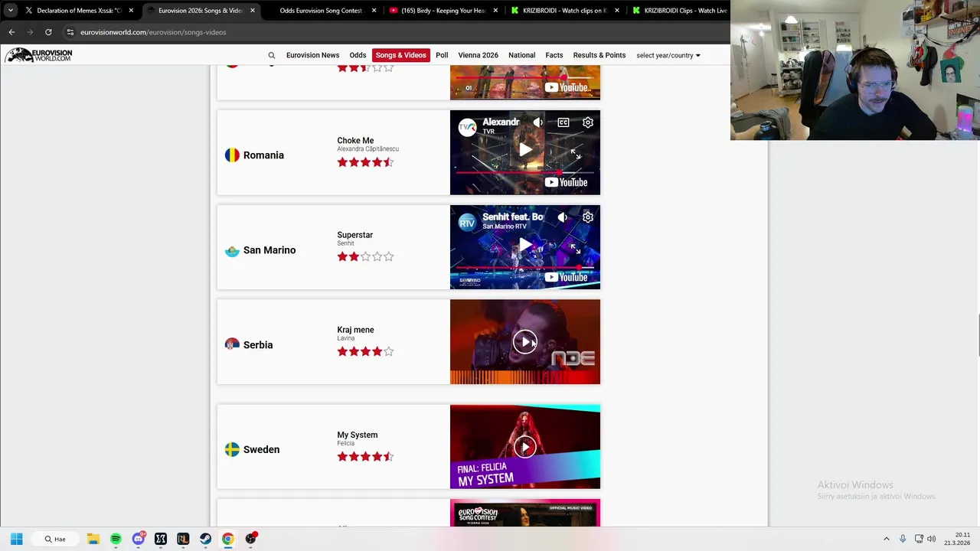
Task: Mute the San Marino video volume
Action: (x=563, y=217)
